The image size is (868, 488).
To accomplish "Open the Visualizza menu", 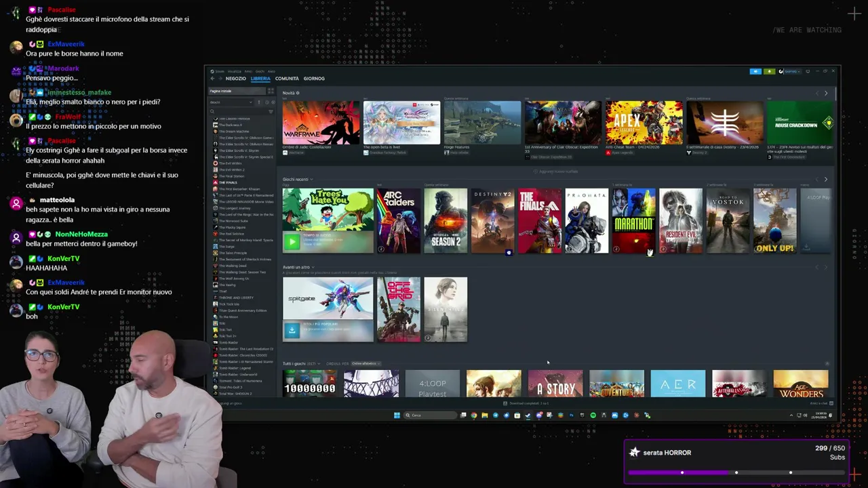I will click(234, 71).
